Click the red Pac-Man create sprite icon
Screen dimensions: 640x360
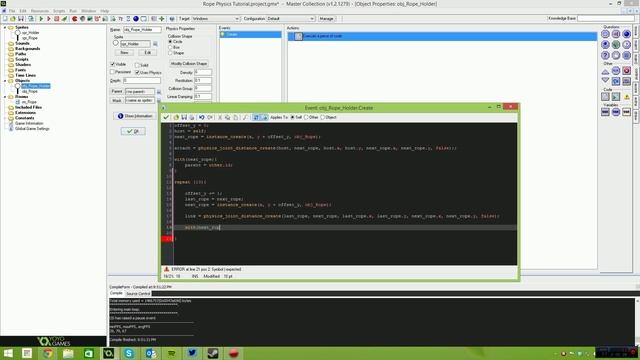[75, 19]
